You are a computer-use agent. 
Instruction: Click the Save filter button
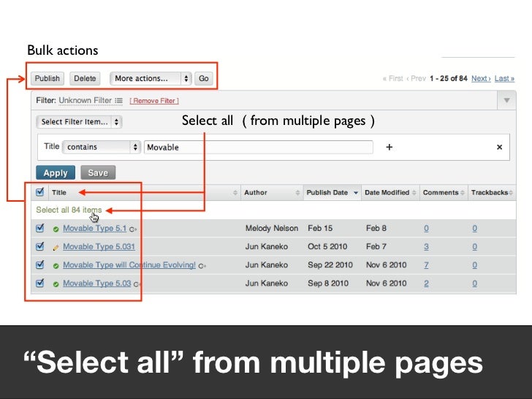(x=98, y=172)
